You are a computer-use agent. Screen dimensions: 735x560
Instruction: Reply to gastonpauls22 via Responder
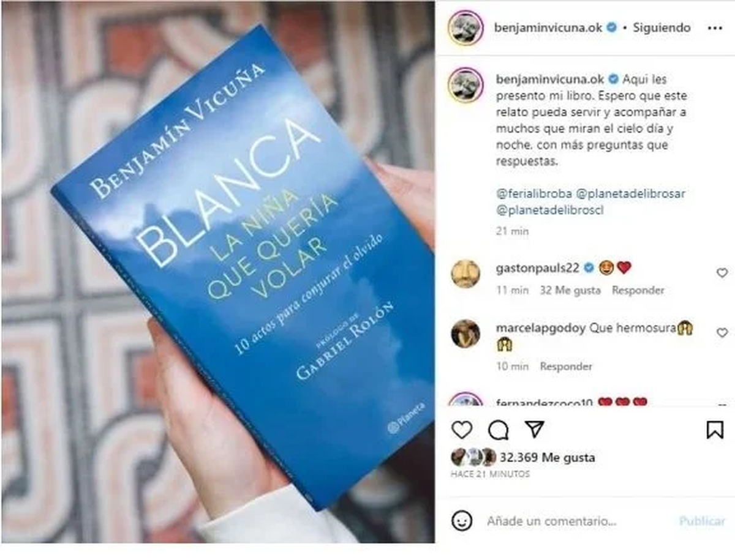pyautogui.click(x=638, y=291)
